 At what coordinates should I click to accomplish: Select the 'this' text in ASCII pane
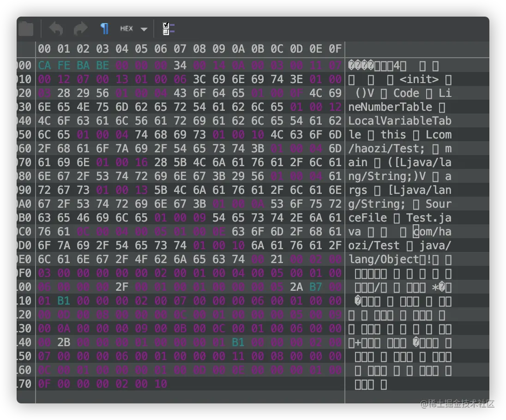pyautogui.click(x=393, y=135)
